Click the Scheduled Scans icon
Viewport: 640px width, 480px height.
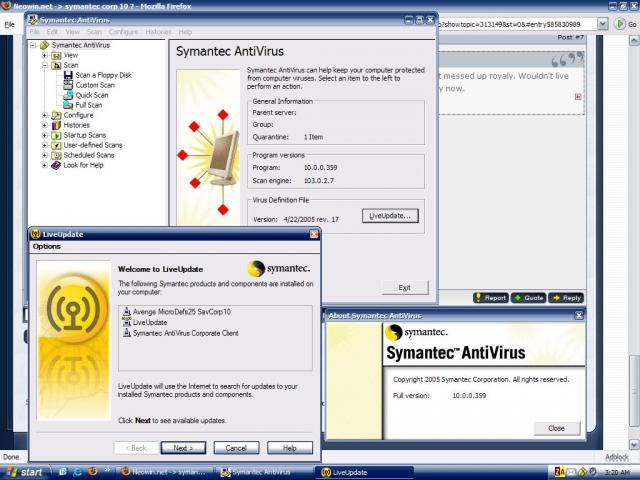(x=56, y=155)
